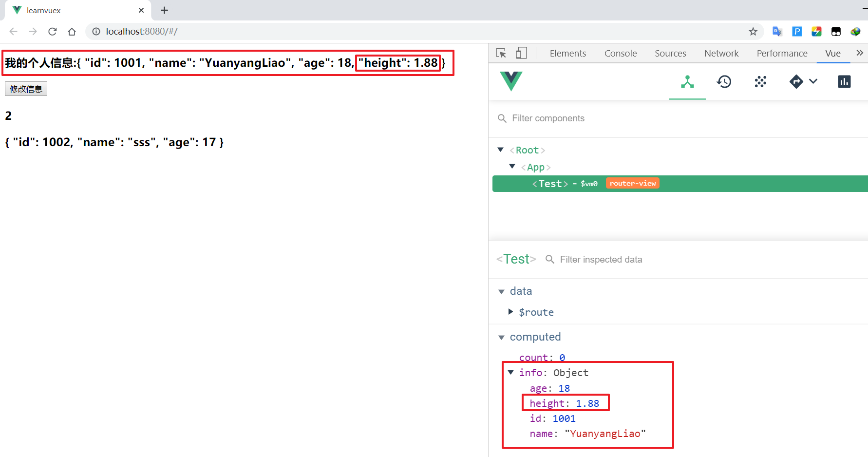This screenshot has width=868, height=457.
Task: Expand the $route entry
Action: 510,312
